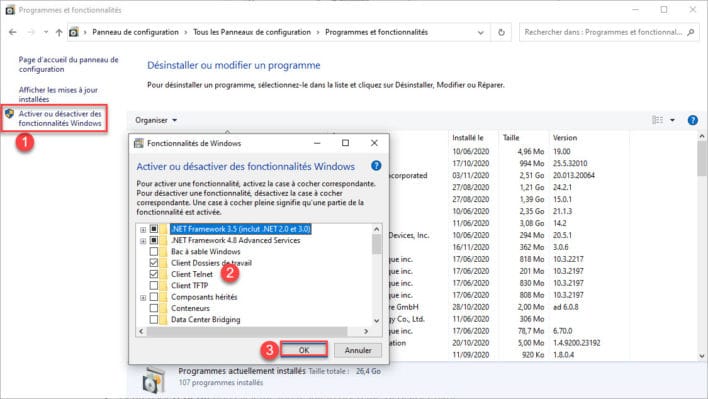The height and width of the screenshot is (399, 708).
Task: Click the Data Center Bridging folder icon
Action: click(163, 319)
